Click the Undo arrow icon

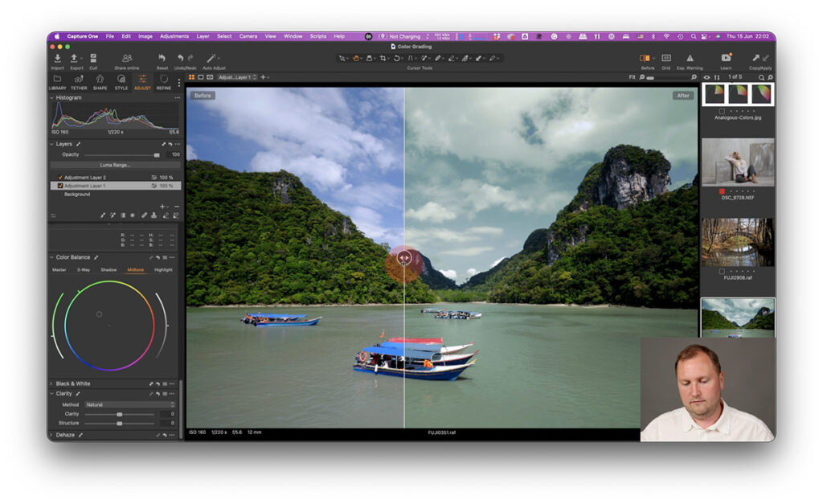(179, 59)
